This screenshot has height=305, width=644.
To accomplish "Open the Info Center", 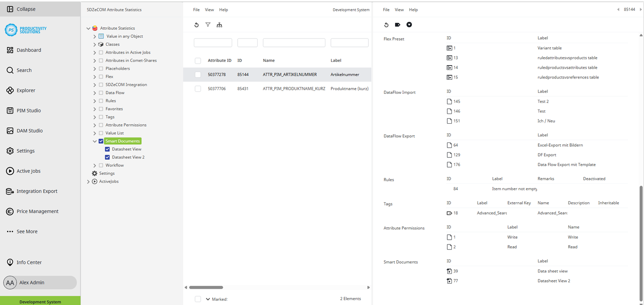I will 29,262.
